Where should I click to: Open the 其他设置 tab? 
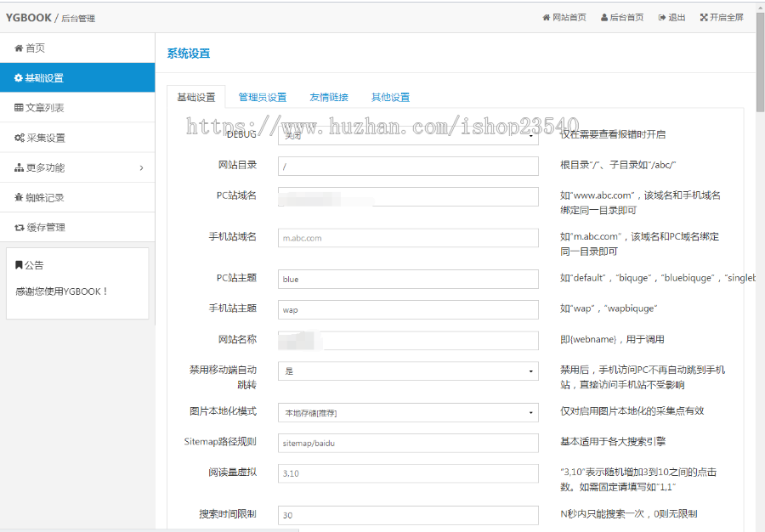(x=389, y=96)
